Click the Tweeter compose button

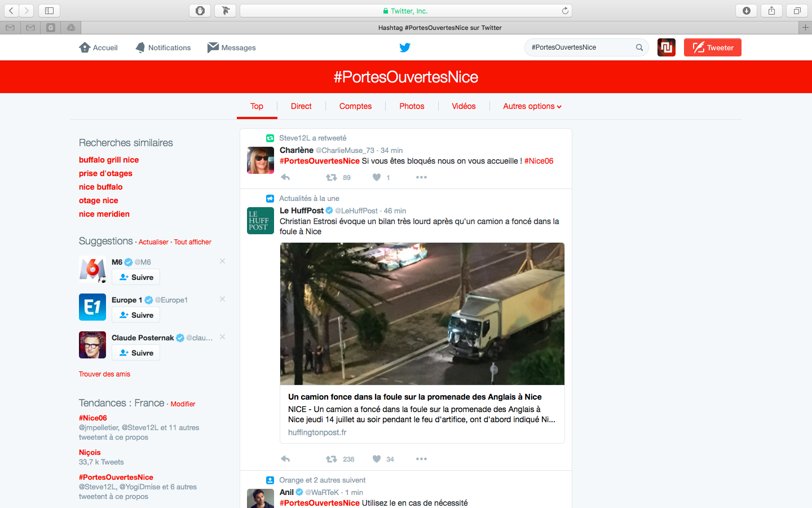(x=713, y=47)
